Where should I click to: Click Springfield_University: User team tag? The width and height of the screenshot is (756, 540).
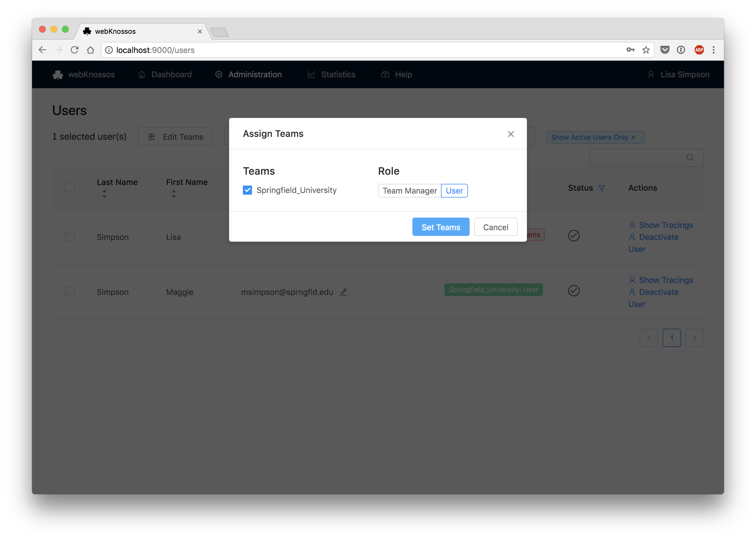[x=494, y=290]
